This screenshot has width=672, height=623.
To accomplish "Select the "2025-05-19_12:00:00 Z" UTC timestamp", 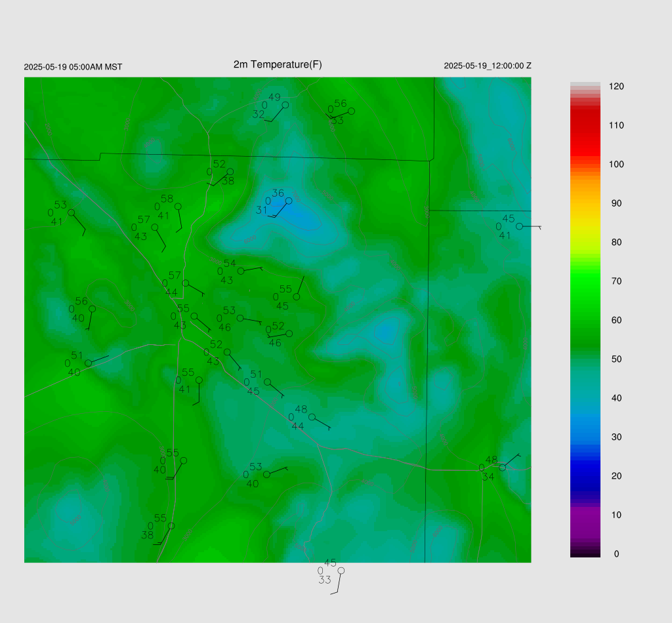I will click(x=488, y=66).
